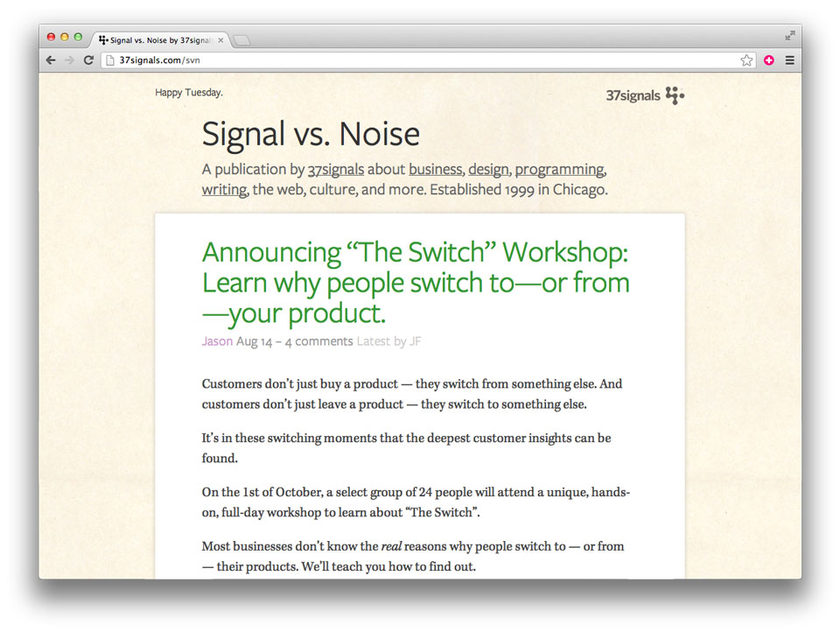Screen dimensions: 840x632
Task: Open the 4 comments link
Action: pyautogui.click(x=318, y=341)
